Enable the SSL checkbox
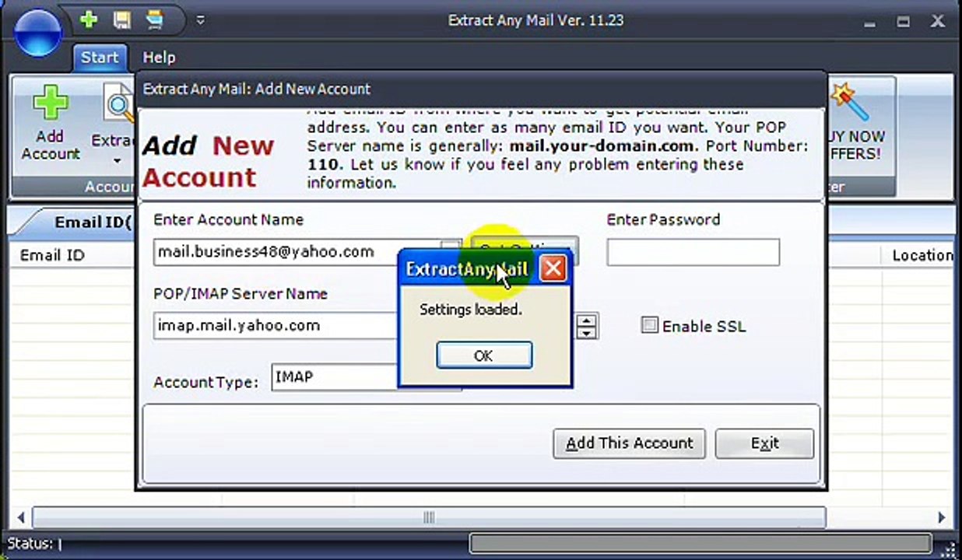Screen dimensions: 962x560 coord(649,325)
